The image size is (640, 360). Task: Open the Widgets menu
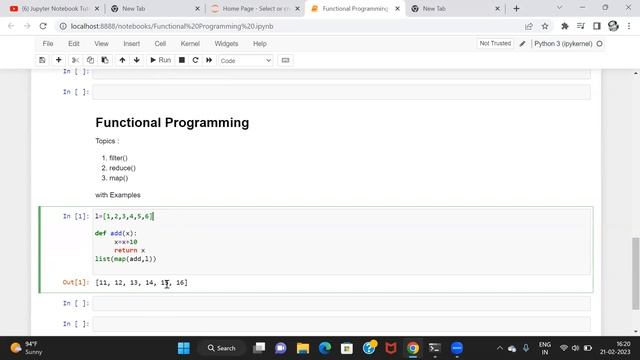click(226, 44)
